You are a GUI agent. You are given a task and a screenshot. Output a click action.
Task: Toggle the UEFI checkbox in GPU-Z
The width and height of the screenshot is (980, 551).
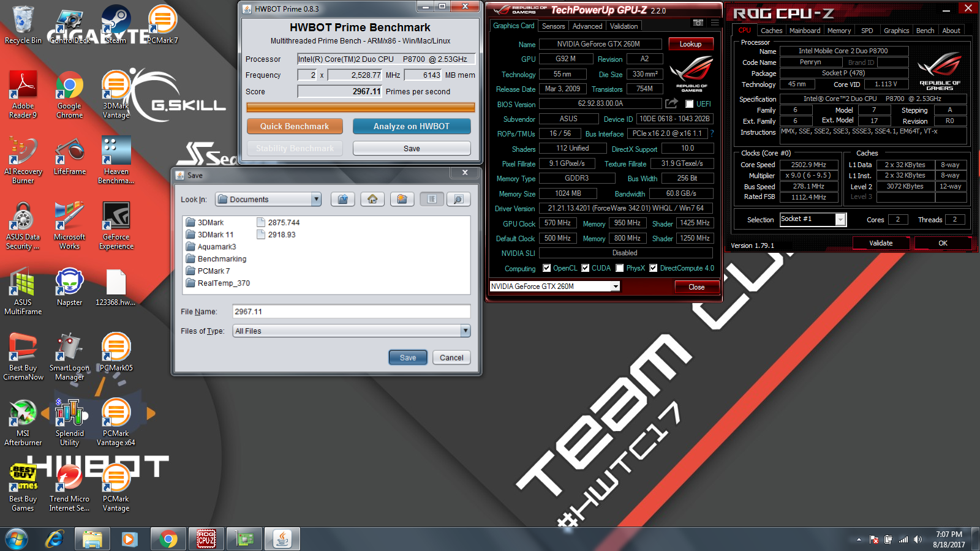[689, 104]
